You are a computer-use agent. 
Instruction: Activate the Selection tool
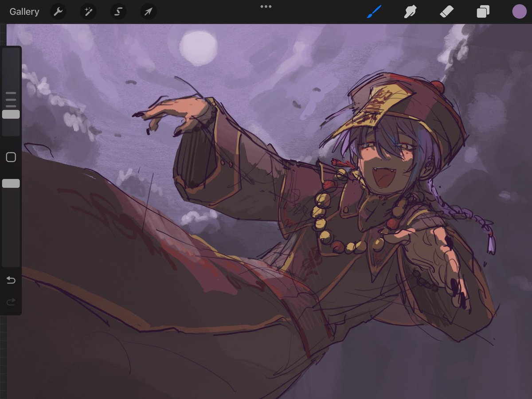pos(118,12)
